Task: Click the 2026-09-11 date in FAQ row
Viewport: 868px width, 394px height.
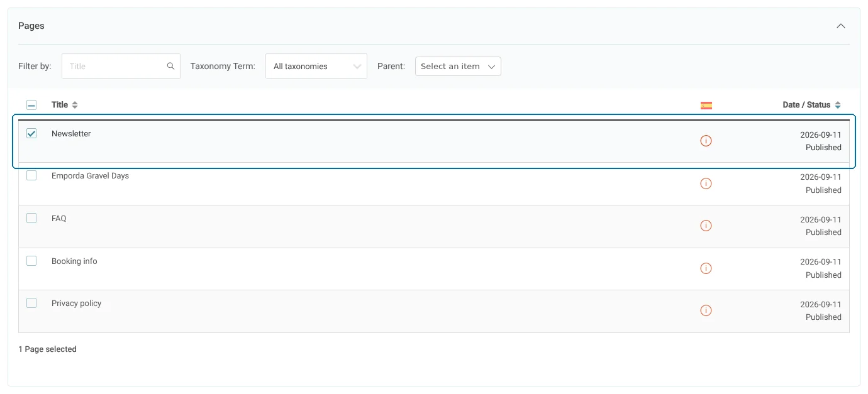Action: coord(820,219)
